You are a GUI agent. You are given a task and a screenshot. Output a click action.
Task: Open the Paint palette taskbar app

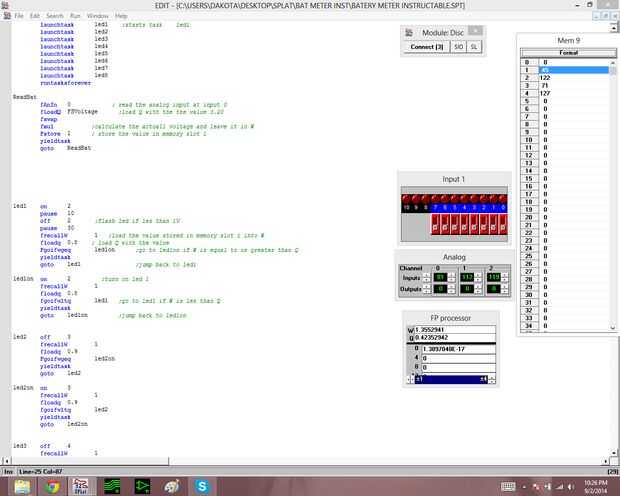[172, 486]
